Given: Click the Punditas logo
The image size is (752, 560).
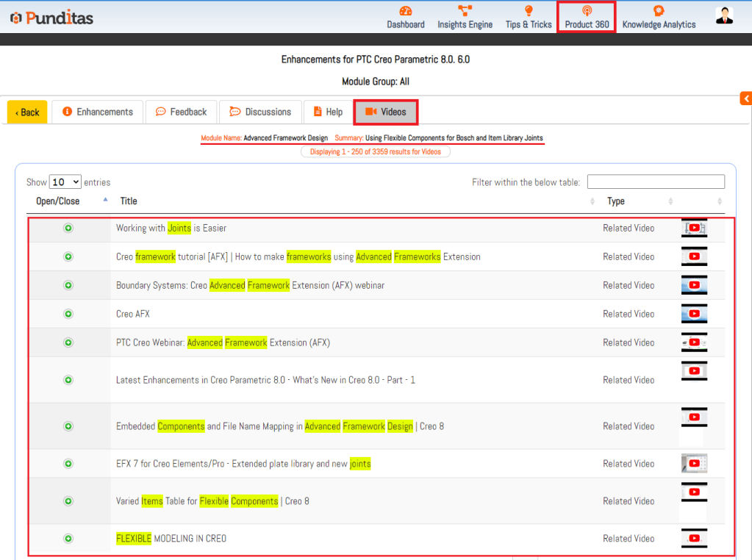Looking at the screenshot, I should pyautogui.click(x=51, y=18).
